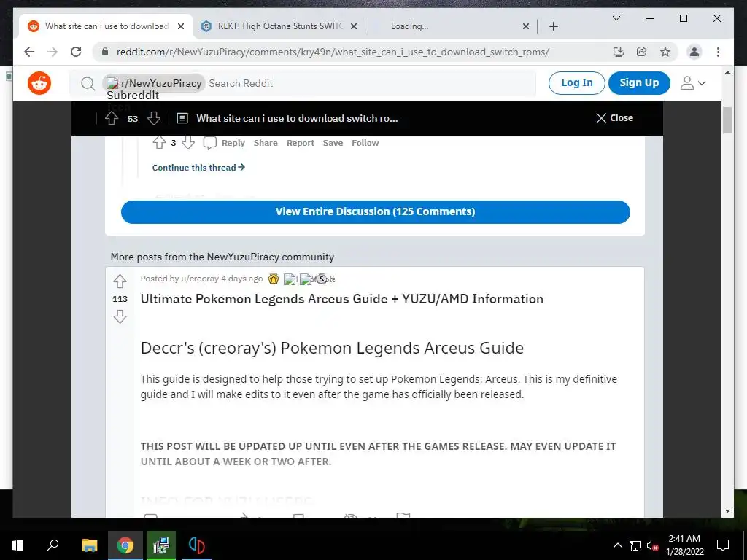Close the REKT! High Octane Stunts tab

(354, 27)
